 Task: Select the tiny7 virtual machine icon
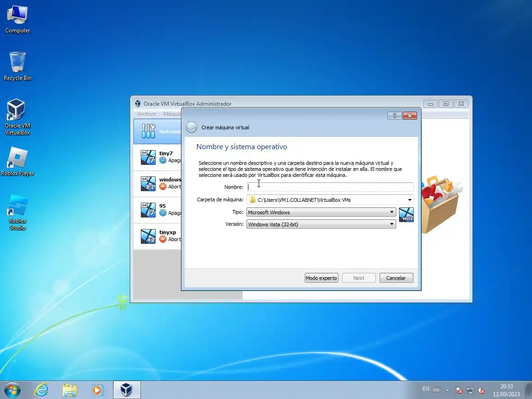tap(148, 157)
